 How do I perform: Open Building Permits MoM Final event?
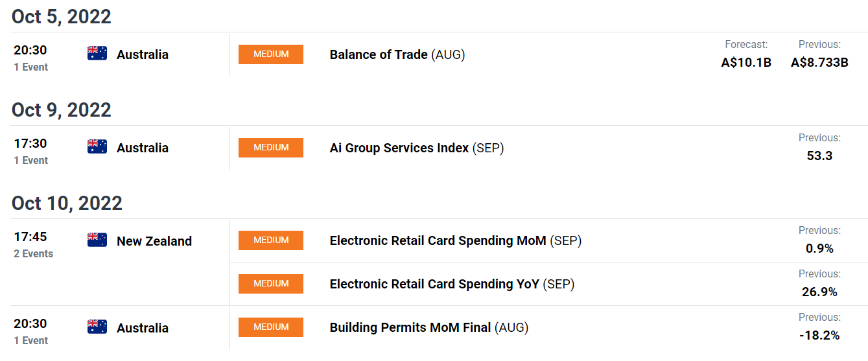point(429,327)
